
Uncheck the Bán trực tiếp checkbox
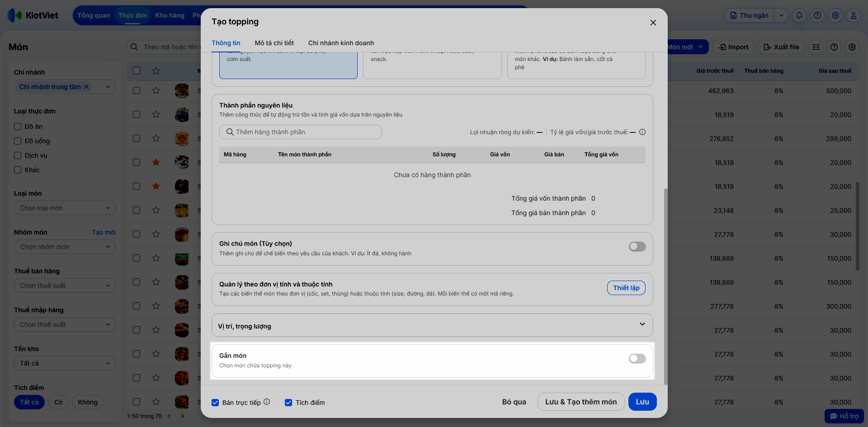tap(215, 403)
